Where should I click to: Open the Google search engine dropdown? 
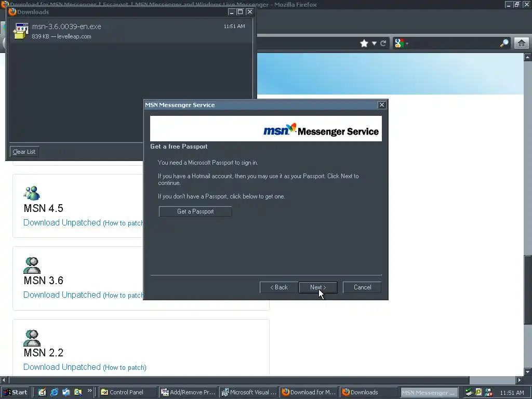[402, 44]
